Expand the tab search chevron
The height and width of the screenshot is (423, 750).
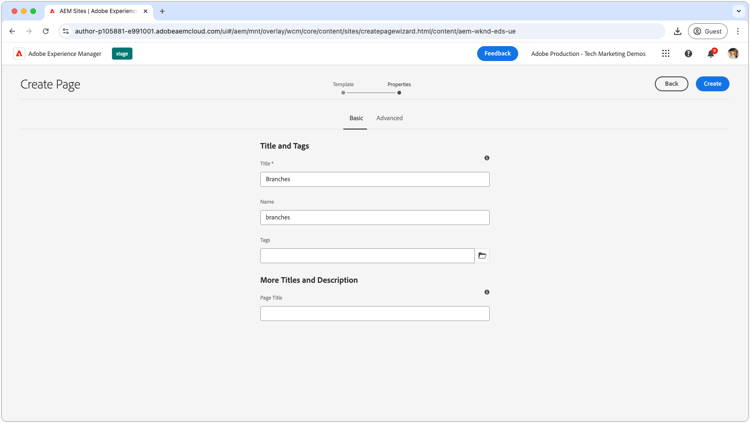pyautogui.click(x=738, y=11)
